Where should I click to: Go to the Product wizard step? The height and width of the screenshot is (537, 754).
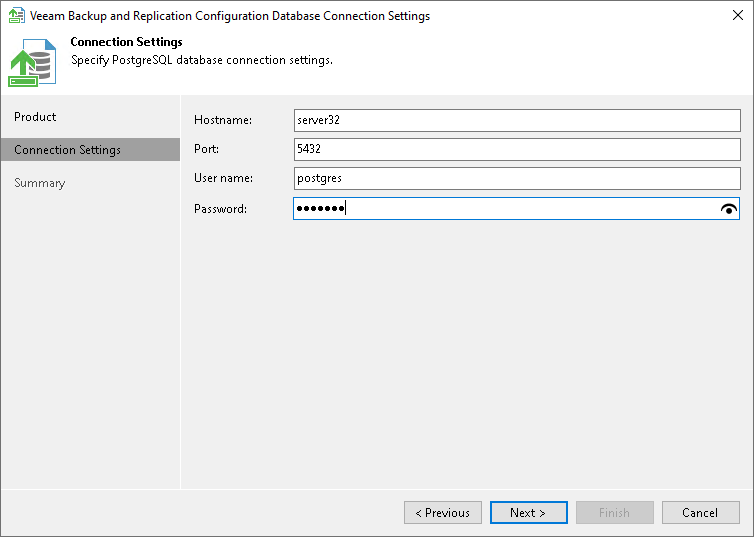(35, 117)
